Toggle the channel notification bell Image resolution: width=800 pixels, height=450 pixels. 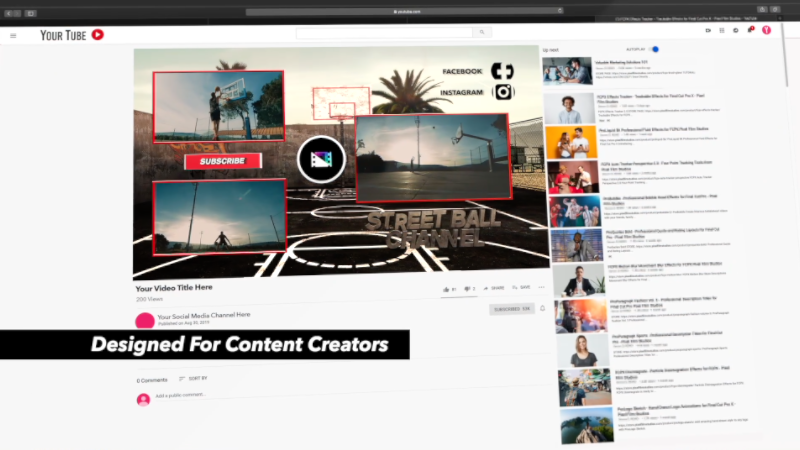tap(543, 308)
